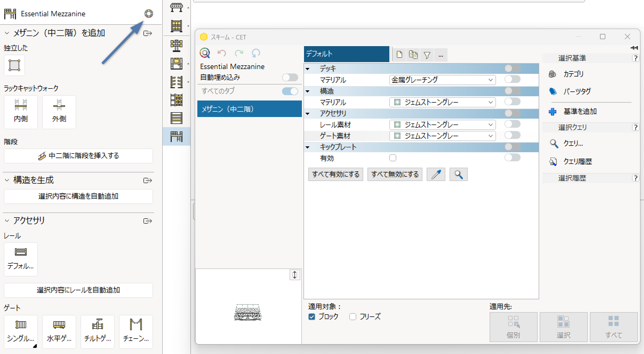
Task: Open the scheme color wheel icon beside Essential Mezzanine
Action: point(149,13)
